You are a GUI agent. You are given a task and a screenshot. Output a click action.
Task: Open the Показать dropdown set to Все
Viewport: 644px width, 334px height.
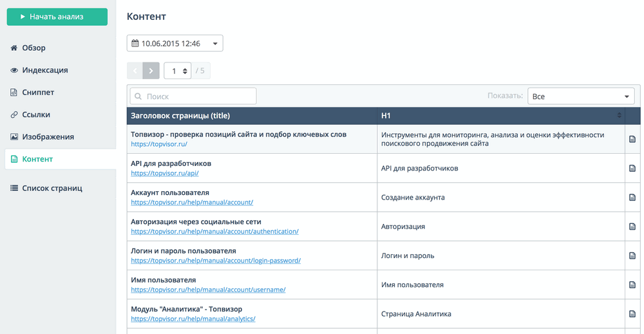pyautogui.click(x=581, y=96)
